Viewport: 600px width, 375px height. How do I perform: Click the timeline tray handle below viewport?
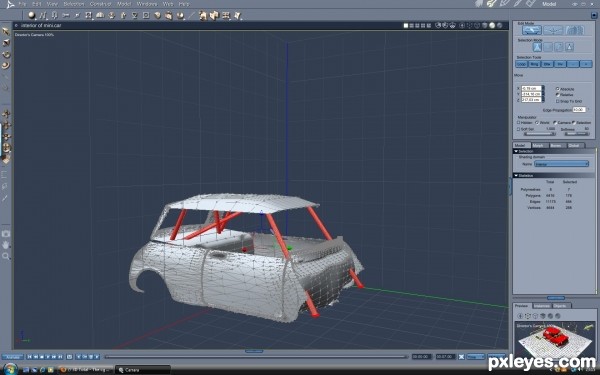(x=254, y=351)
